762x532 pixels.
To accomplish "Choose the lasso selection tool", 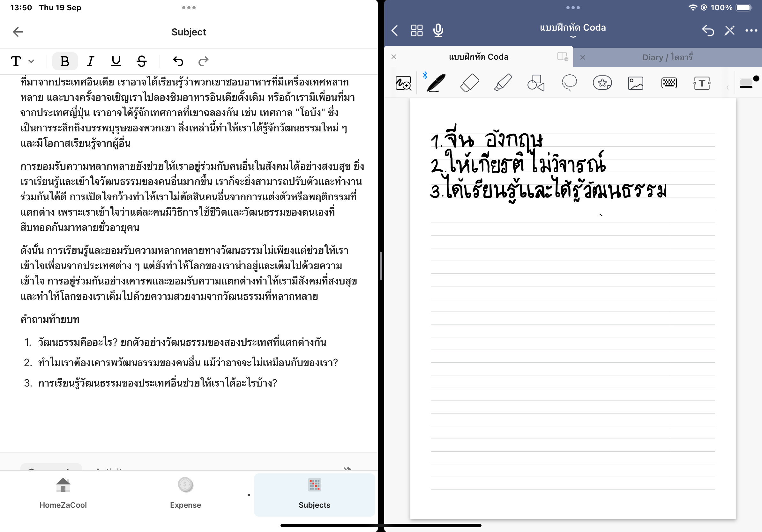I will coord(569,83).
